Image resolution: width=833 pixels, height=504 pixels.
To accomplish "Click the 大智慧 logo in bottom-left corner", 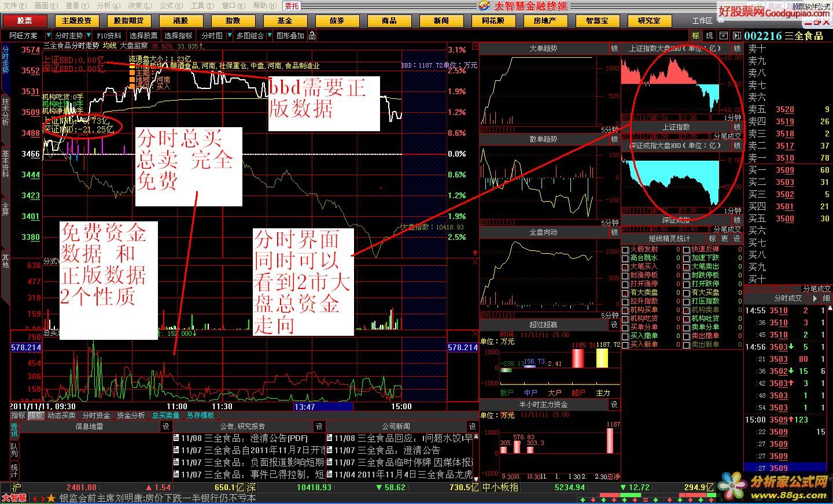I will (14, 498).
